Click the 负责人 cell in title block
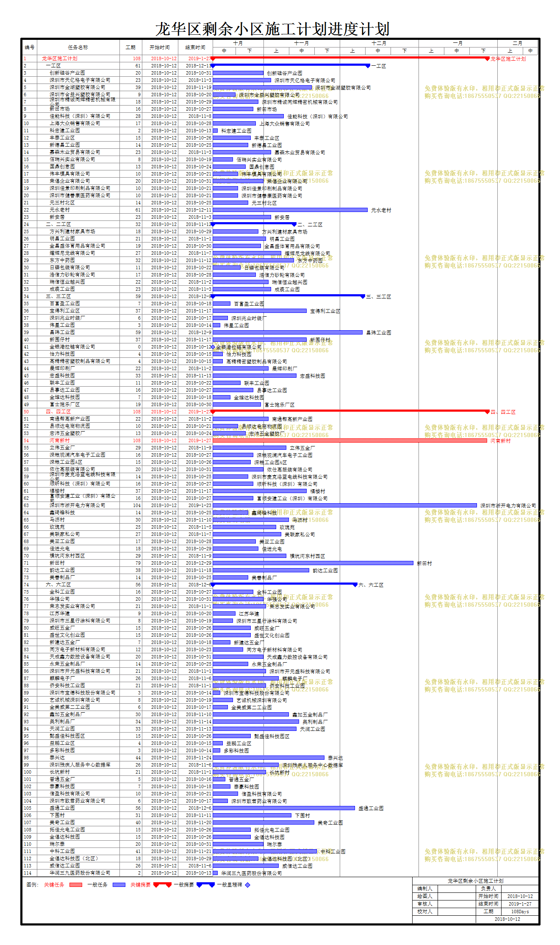The height and width of the screenshot is (945, 560). tap(488, 889)
